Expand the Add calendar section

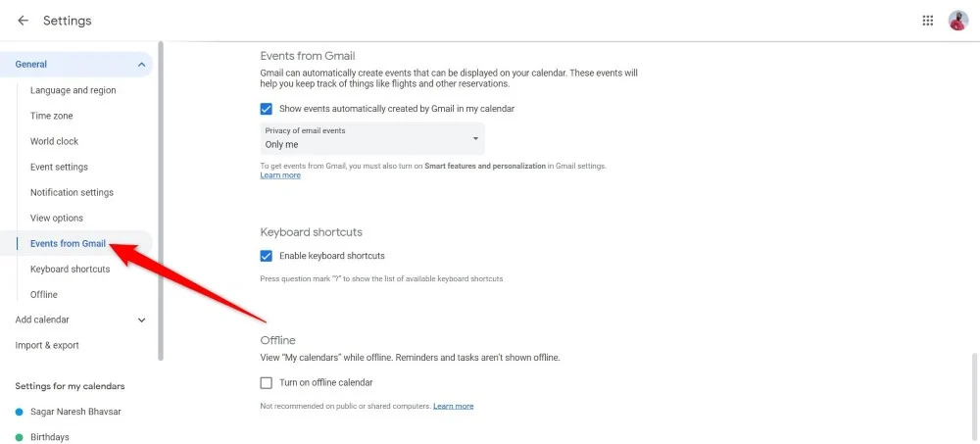pos(141,320)
